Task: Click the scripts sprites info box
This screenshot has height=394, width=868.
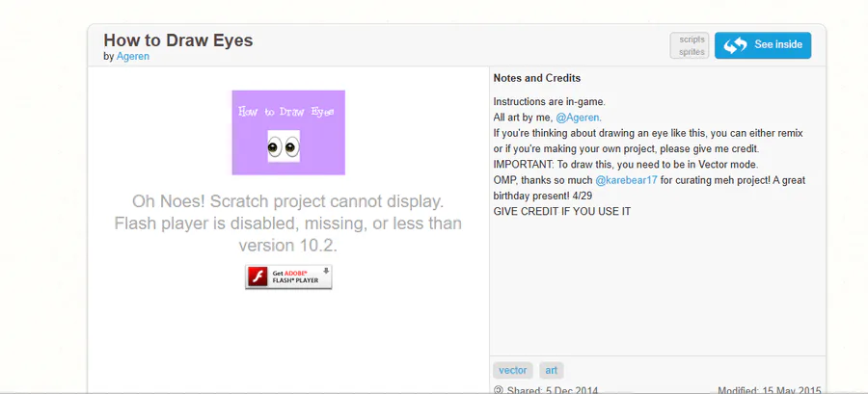Action: tap(690, 45)
